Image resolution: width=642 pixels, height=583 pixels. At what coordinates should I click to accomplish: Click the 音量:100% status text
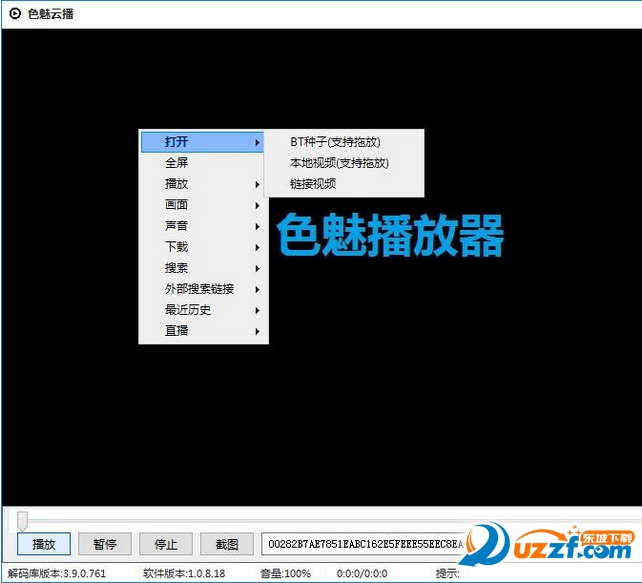coord(285,574)
